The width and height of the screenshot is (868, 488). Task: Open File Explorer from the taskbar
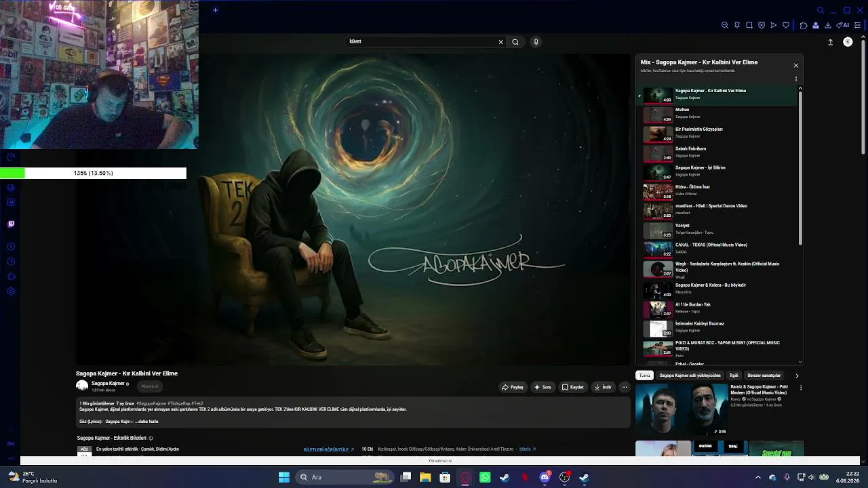(425, 477)
